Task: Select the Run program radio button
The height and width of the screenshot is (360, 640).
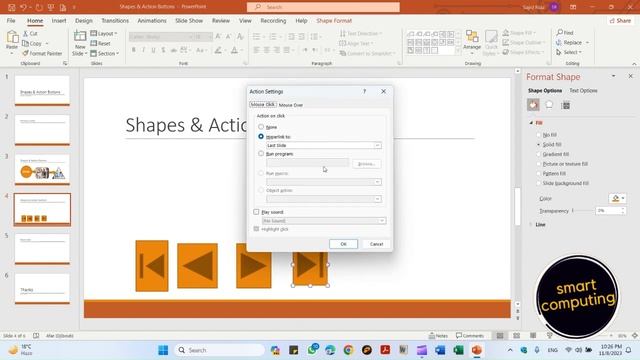Action: [x=261, y=153]
